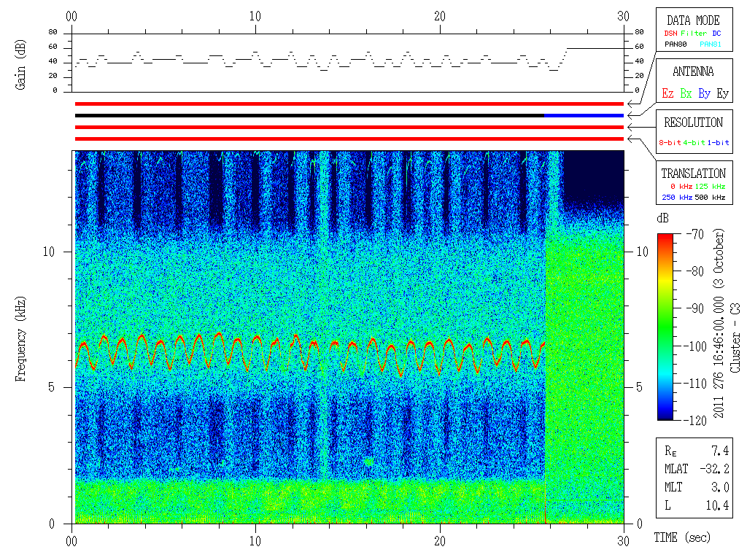747x560 pixels.
Task: Click the top red data mode bar
Action: click(349, 104)
